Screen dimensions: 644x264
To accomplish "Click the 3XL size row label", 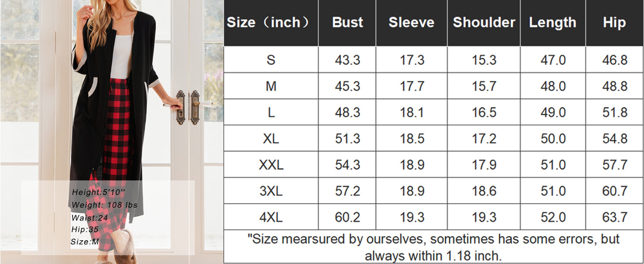I will click(x=271, y=191).
